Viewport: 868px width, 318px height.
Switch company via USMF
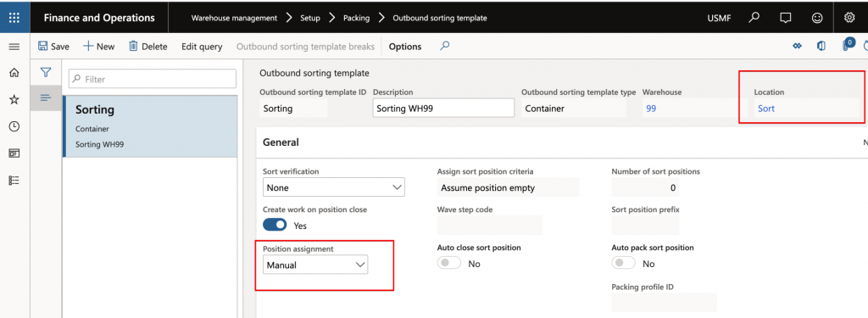coord(719,18)
